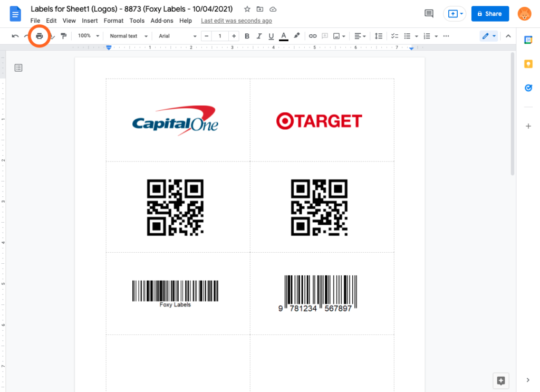Toggle italic formatting
Screen dimensions: 540x392
coord(259,36)
